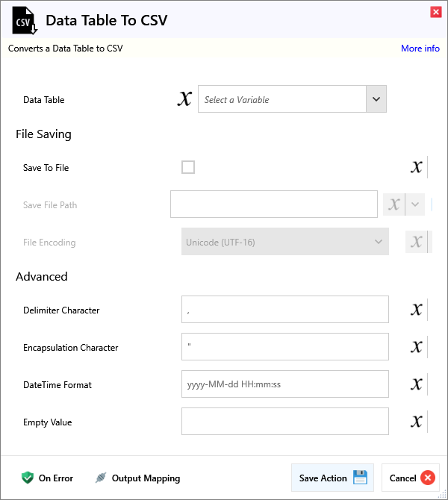This screenshot has width=448, height=500.
Task: Enable the Save To File checkbox
Action: 188,167
